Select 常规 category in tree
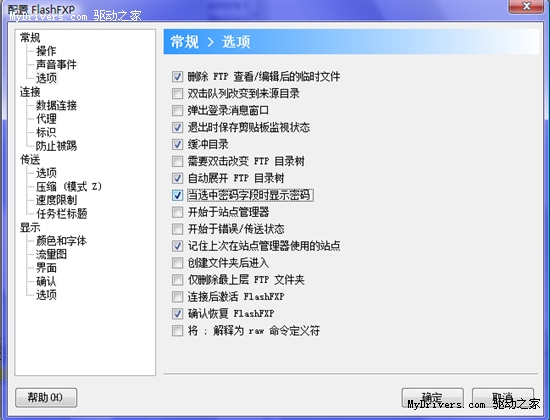 (x=30, y=37)
